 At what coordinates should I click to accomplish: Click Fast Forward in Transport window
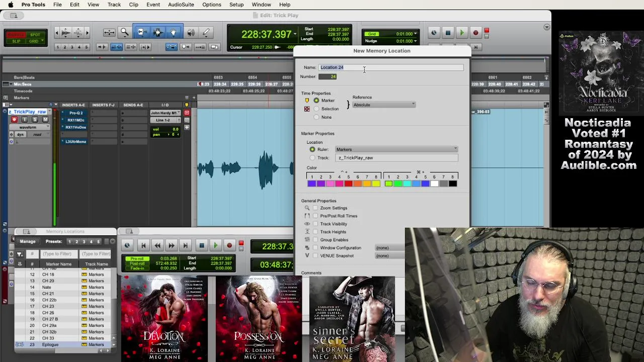click(x=171, y=246)
